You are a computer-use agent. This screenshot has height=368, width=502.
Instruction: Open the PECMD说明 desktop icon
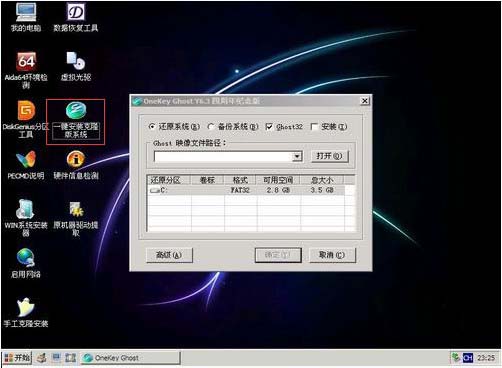click(26, 165)
